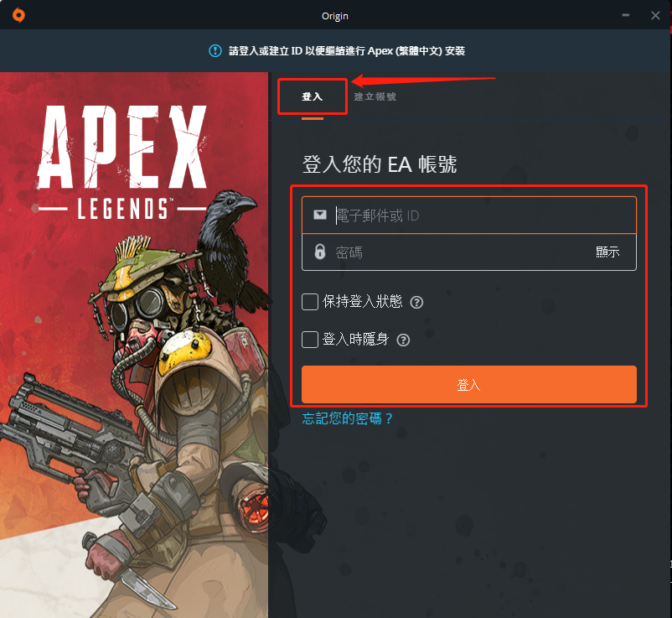Screen dimensions: 672x618
Task: Click the blue info exclamation icon
Action: point(215,50)
